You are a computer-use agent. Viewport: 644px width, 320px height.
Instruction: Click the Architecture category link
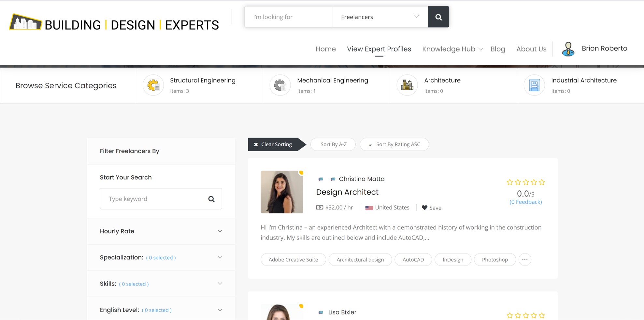point(442,80)
